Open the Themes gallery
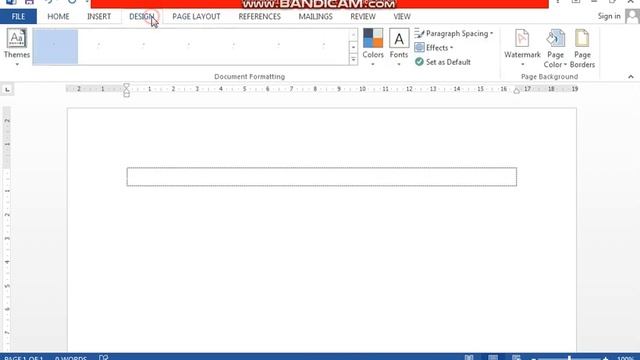640x360 pixels. pyautogui.click(x=17, y=48)
